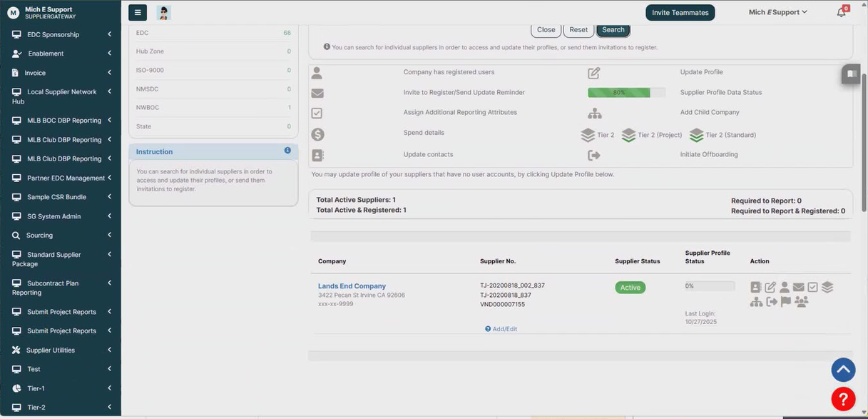This screenshot has height=419, width=868.
Task: Click Update contacts icon in Lands End row
Action: tap(756, 288)
